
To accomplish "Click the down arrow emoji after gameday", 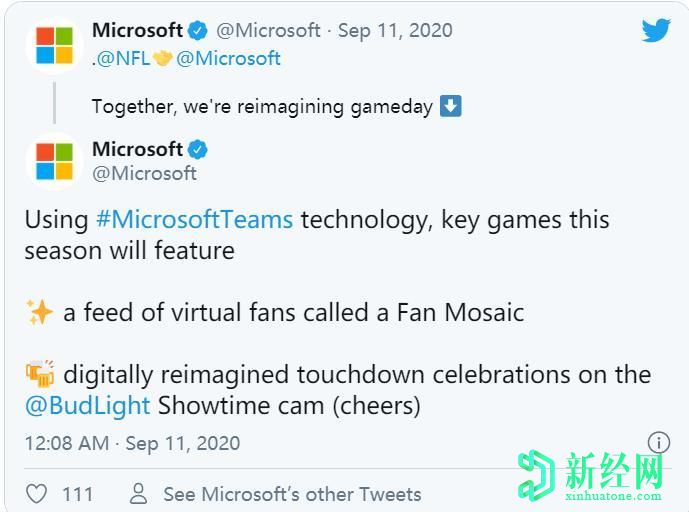I will 451,106.
